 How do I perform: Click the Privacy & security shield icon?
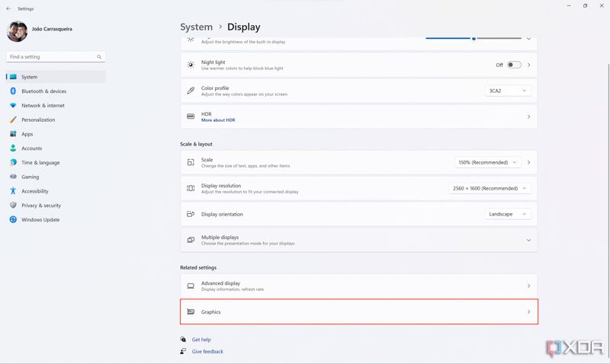pyautogui.click(x=13, y=205)
